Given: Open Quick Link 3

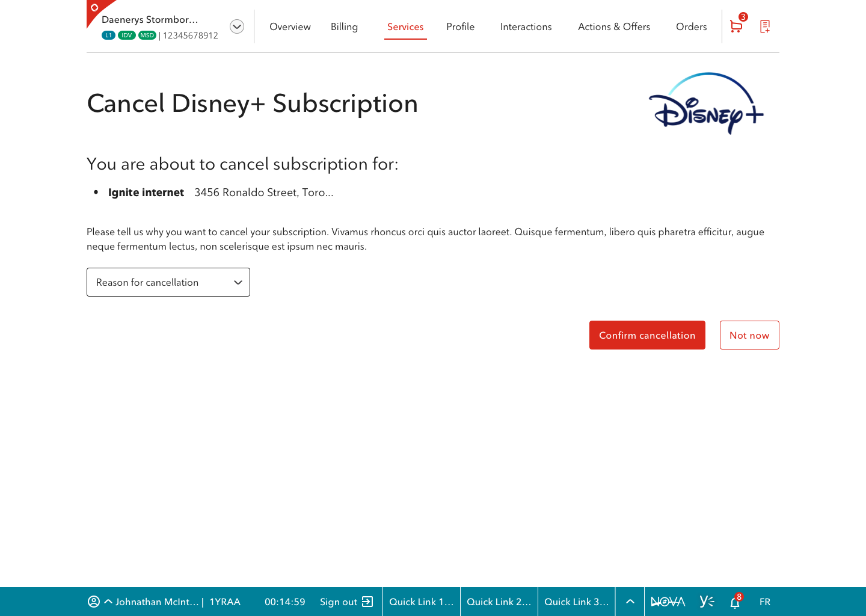Looking at the screenshot, I should click(577, 602).
